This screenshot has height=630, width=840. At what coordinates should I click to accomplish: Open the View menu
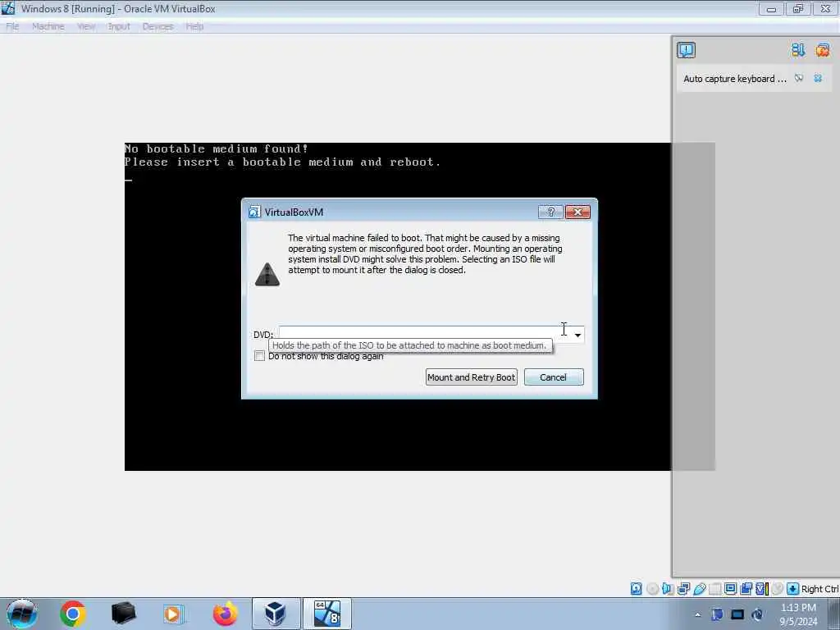(x=86, y=26)
